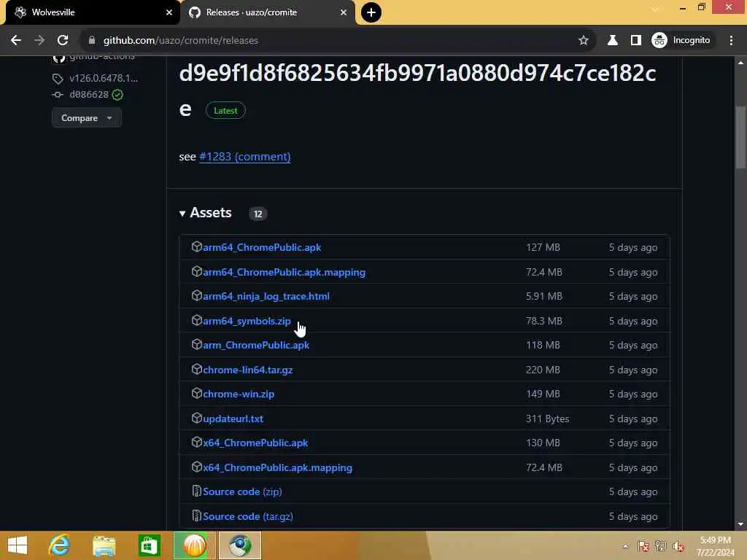
Task: Click the scrollbar up arrow
Action: tap(740, 63)
